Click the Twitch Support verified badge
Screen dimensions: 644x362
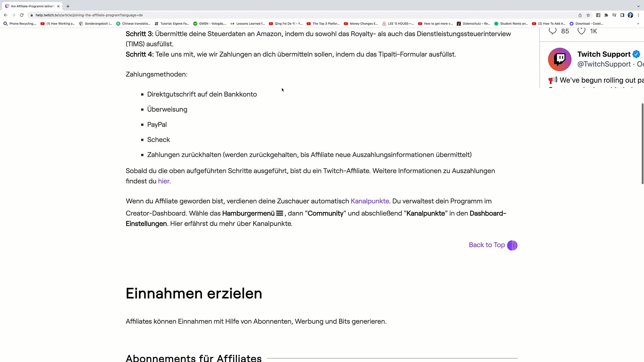636,54
